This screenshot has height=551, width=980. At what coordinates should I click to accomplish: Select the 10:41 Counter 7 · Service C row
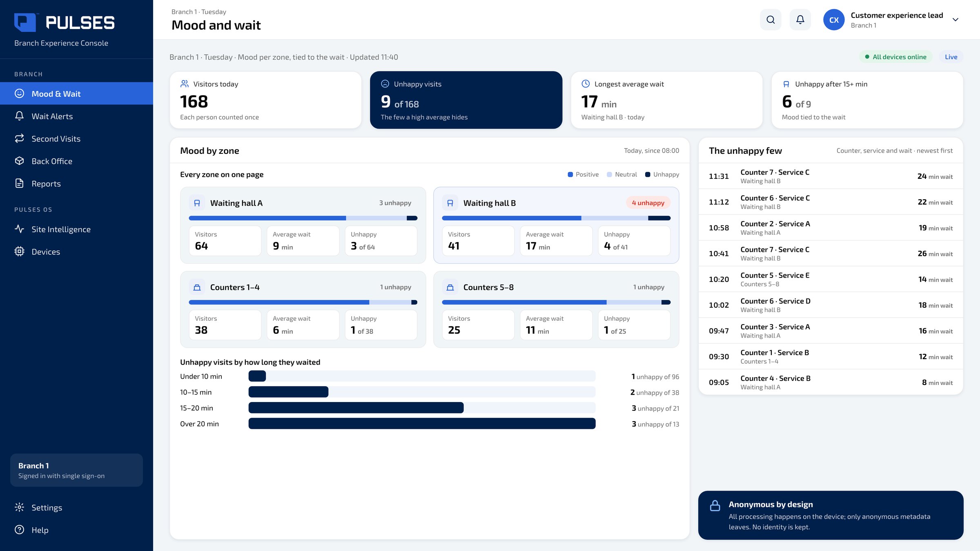[831, 253]
